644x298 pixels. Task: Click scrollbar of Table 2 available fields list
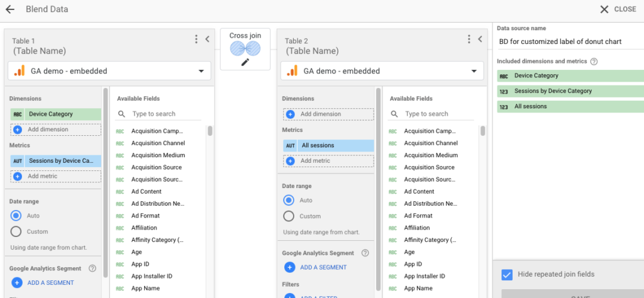tap(483, 131)
